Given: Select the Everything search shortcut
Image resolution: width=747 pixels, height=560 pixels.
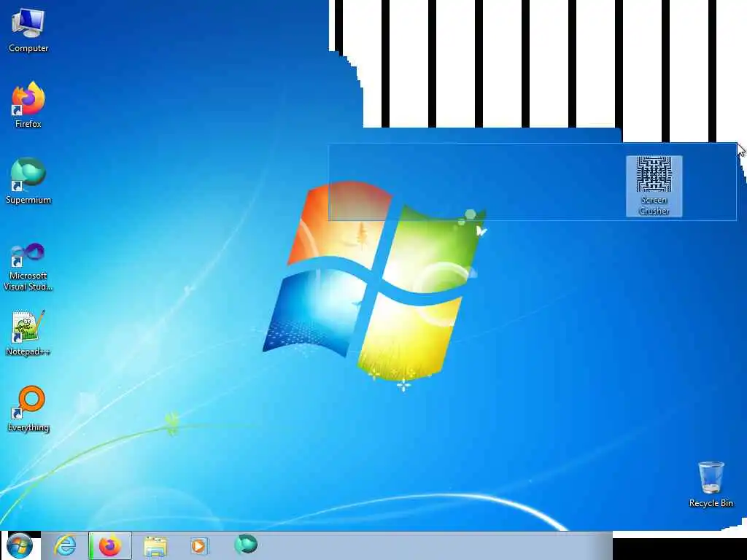Looking at the screenshot, I should (x=28, y=408).
